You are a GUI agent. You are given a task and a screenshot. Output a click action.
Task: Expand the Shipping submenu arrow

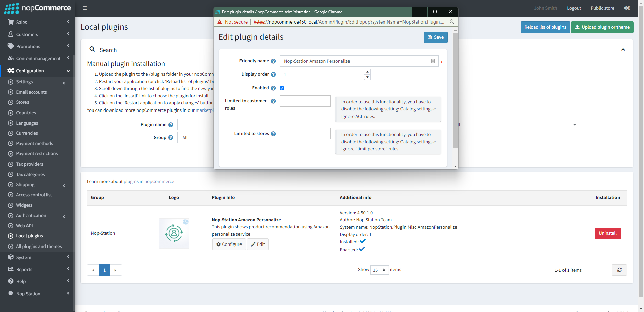(x=64, y=185)
